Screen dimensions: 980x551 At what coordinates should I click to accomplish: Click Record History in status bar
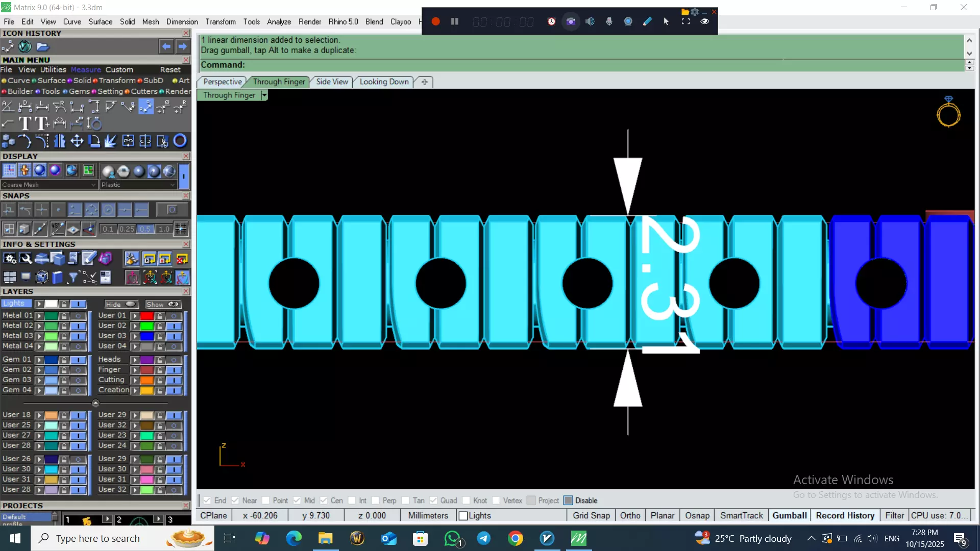tap(845, 515)
